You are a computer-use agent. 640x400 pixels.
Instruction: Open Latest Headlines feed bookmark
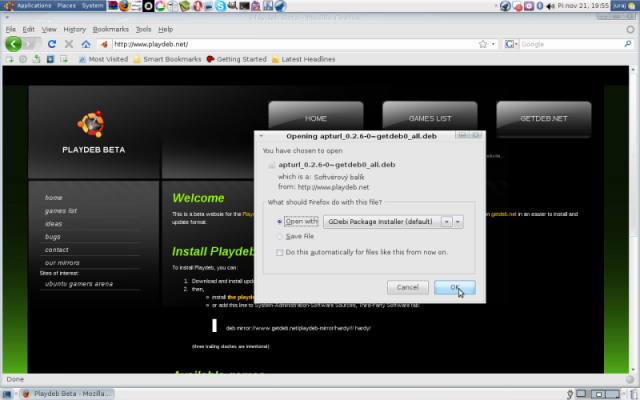304,59
